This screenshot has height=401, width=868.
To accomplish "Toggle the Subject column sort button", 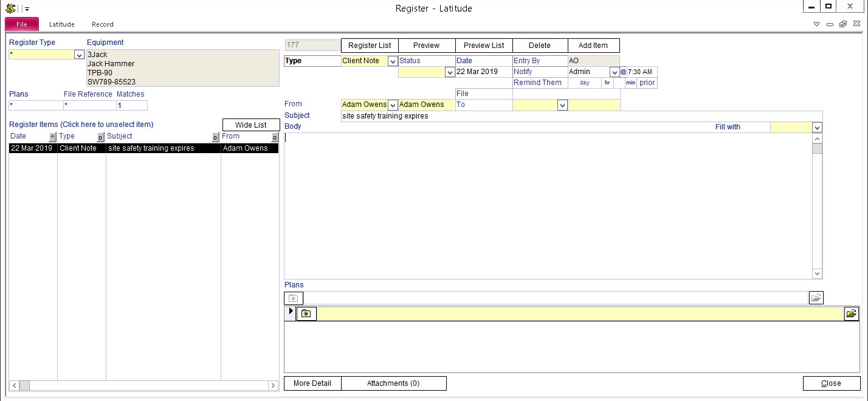I will [x=215, y=137].
